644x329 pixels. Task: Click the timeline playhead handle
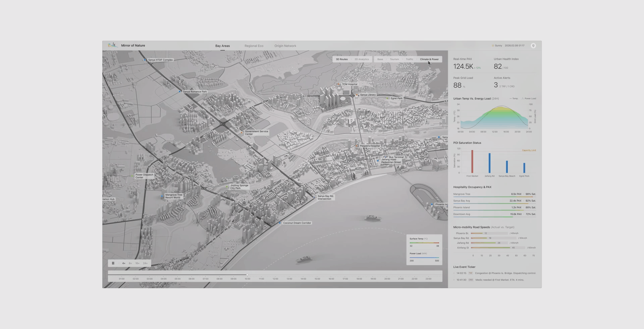coord(247,275)
